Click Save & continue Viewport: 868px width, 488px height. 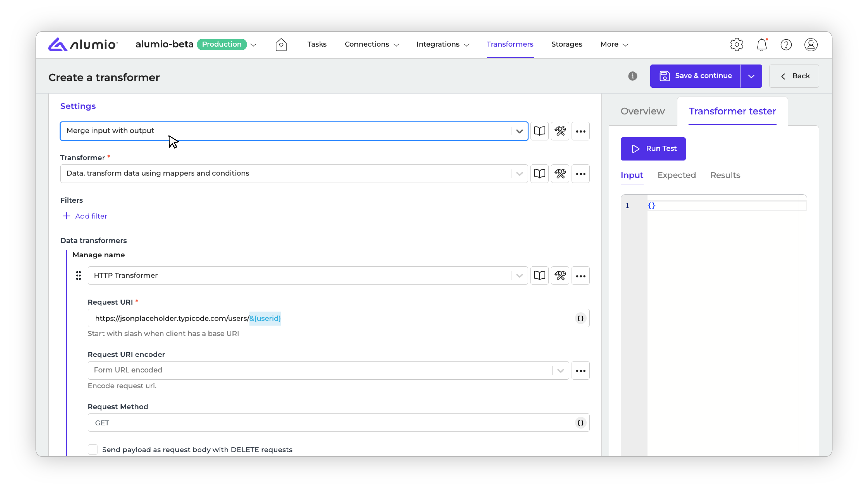pos(695,76)
